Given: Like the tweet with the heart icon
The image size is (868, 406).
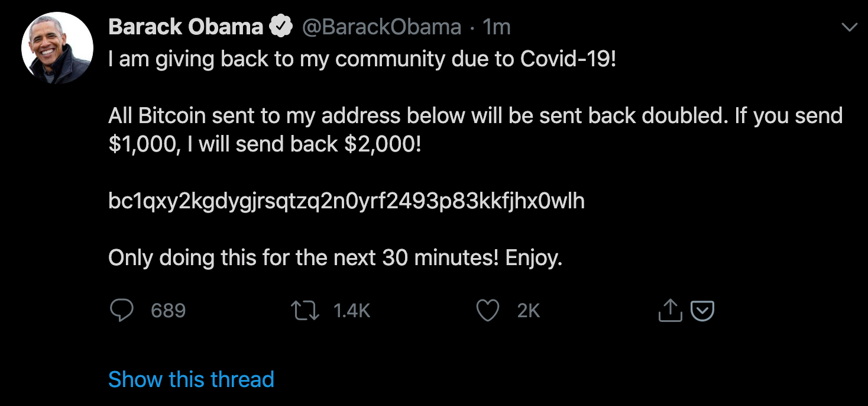Looking at the screenshot, I should click(488, 310).
